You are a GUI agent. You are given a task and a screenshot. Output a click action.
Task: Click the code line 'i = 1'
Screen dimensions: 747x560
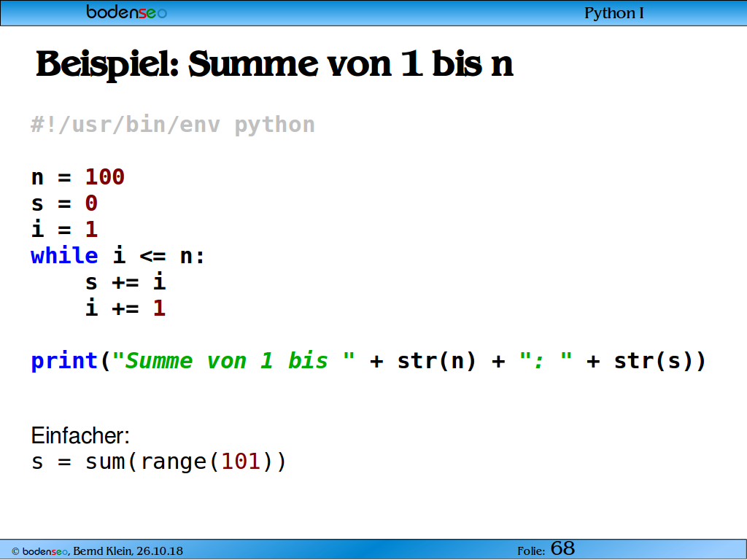coord(64,229)
